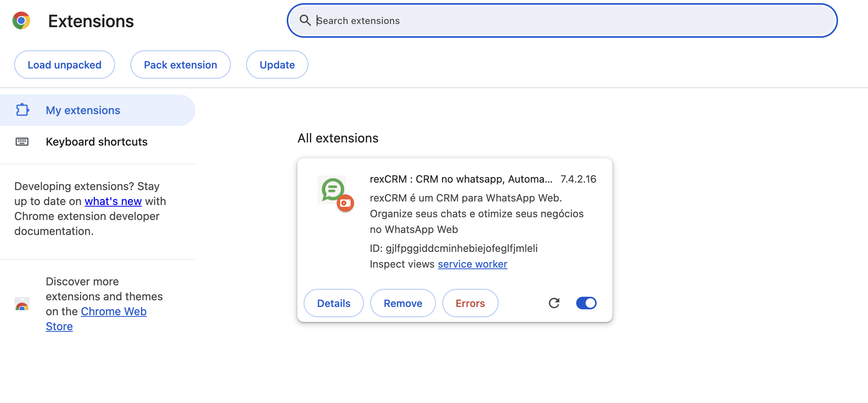Screen dimensions: 868x403
Task: Open the what's new link
Action: click(x=113, y=201)
